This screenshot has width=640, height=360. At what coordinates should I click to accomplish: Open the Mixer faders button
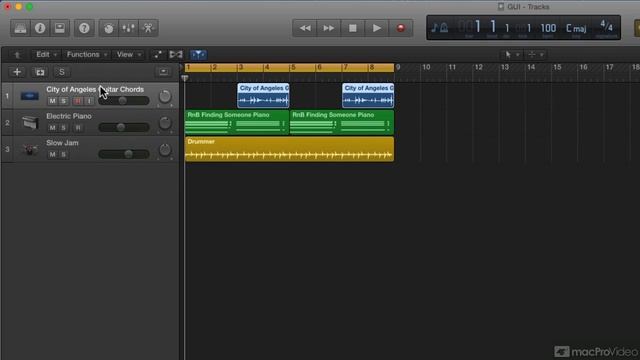click(x=128, y=28)
